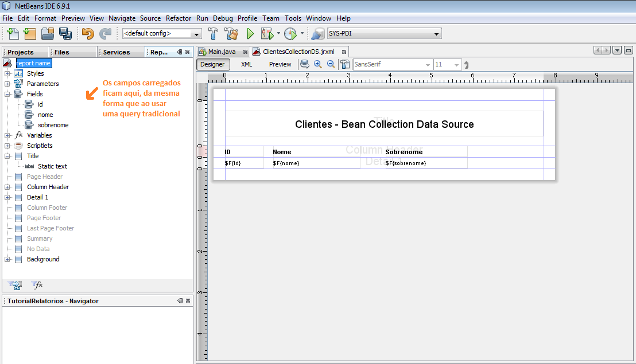The width and height of the screenshot is (636, 364).
Task: Open the SansSerif font name combo box
Action: pos(393,65)
